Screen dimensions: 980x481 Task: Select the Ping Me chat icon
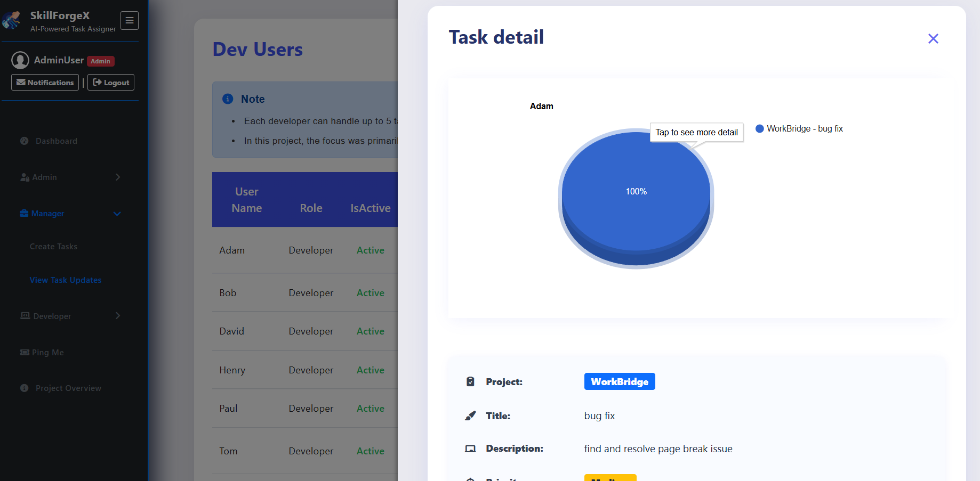coord(25,352)
